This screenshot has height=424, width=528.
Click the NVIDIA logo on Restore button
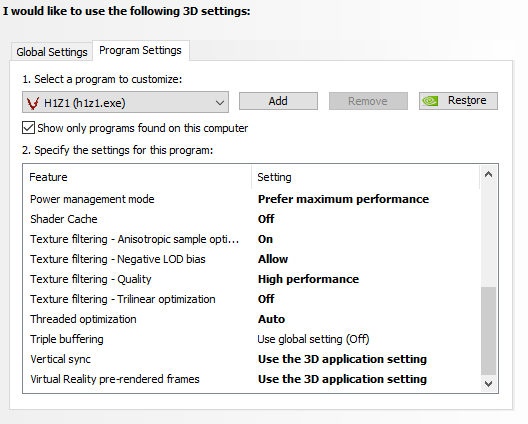click(x=430, y=101)
